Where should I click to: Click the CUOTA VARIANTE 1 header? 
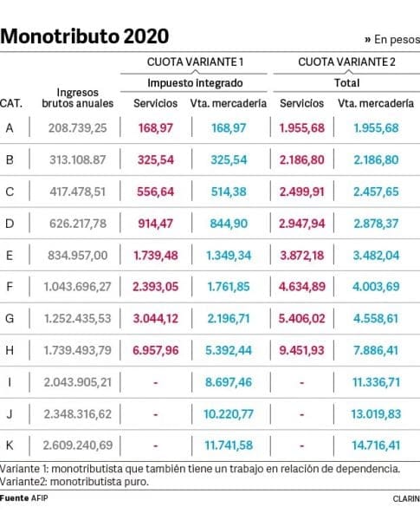195,62
